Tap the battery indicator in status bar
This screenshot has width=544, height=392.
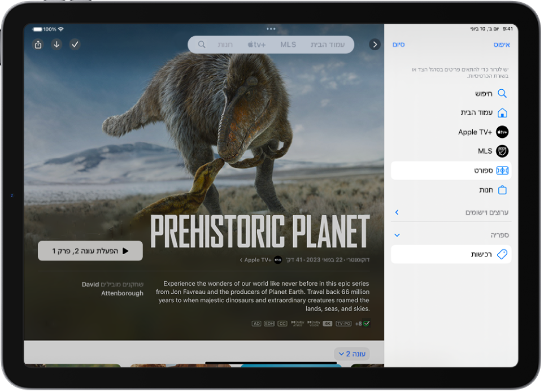click(x=37, y=29)
